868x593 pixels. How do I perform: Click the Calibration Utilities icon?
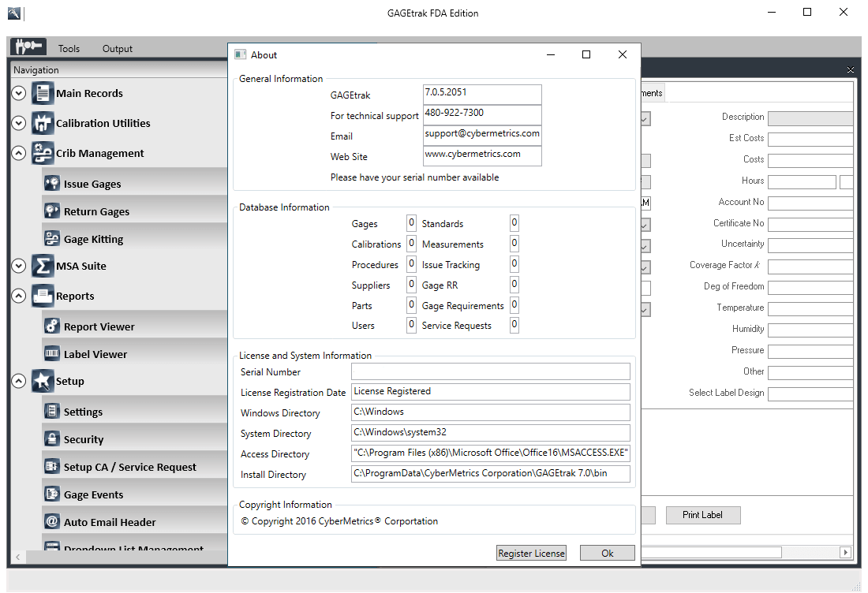pyautogui.click(x=43, y=124)
